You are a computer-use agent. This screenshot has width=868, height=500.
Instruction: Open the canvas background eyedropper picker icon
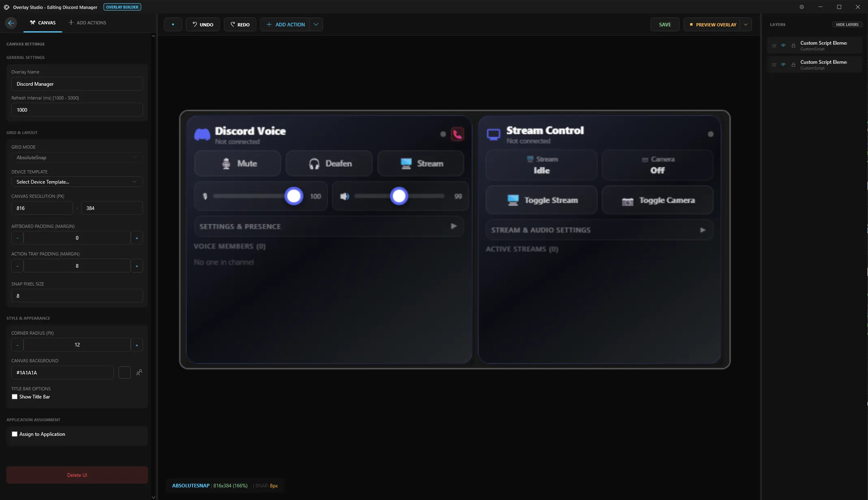point(139,372)
